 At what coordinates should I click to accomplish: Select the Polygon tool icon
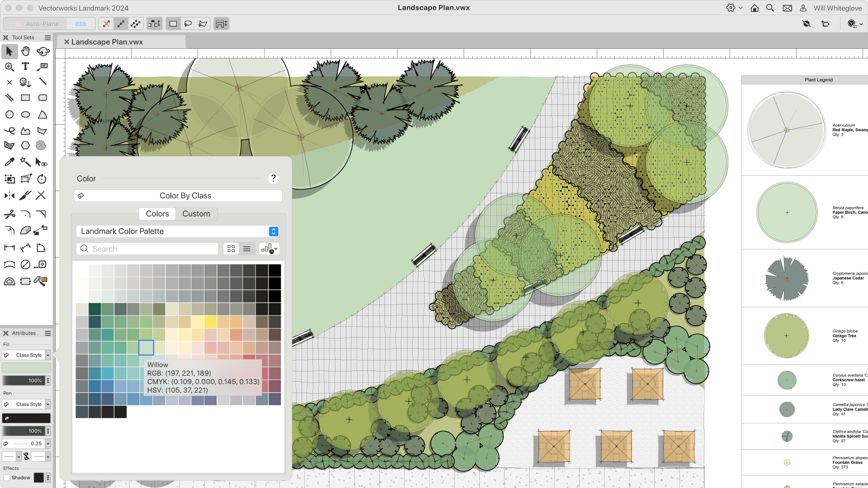point(25,146)
